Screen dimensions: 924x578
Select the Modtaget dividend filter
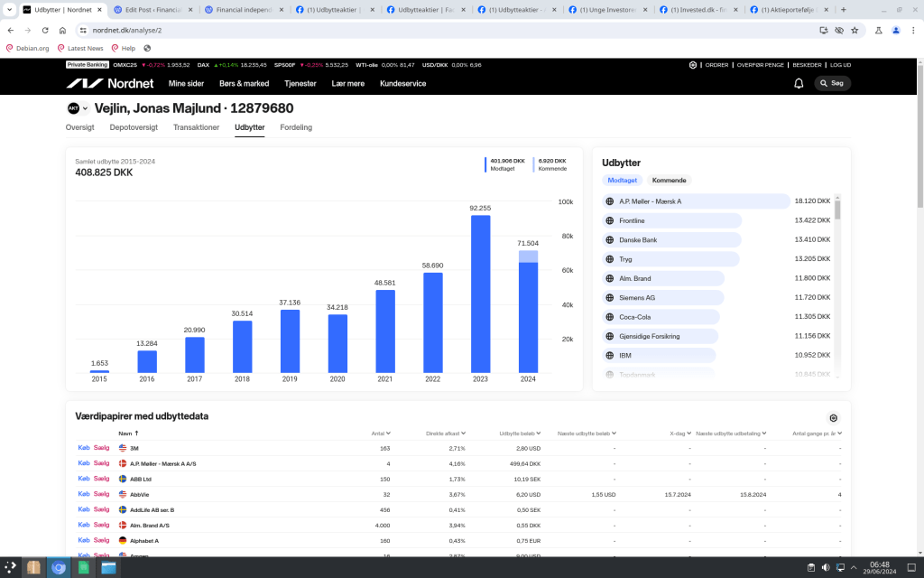point(622,181)
